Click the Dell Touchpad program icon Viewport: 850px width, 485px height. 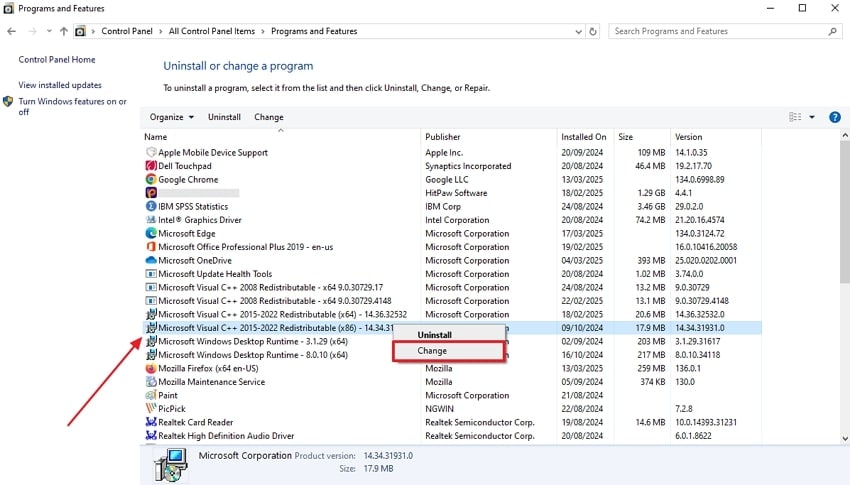coord(151,166)
